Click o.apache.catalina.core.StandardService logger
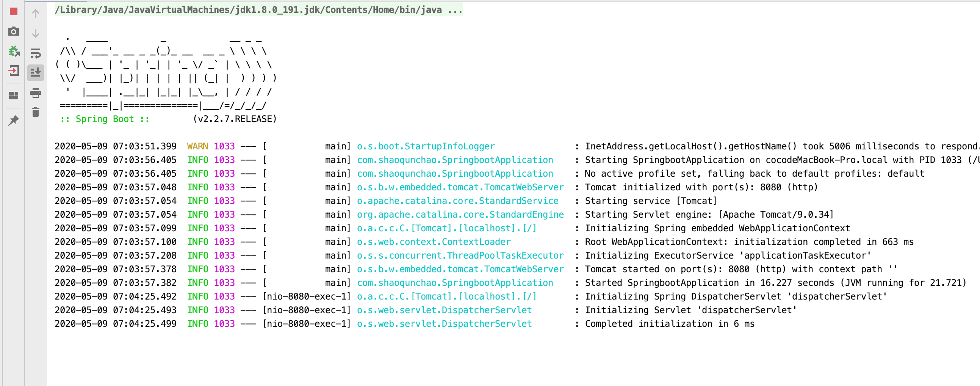Image resolution: width=980 pixels, height=386 pixels. click(458, 201)
